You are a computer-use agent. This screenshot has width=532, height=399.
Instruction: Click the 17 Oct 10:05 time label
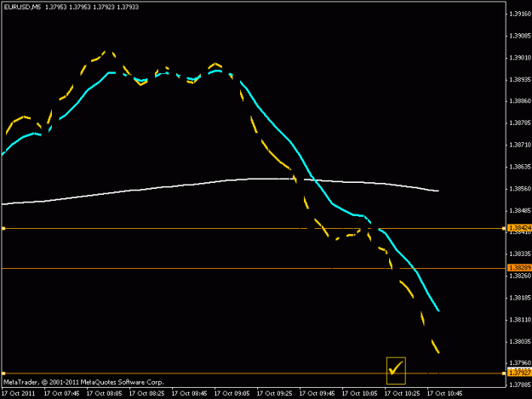[x=360, y=394]
